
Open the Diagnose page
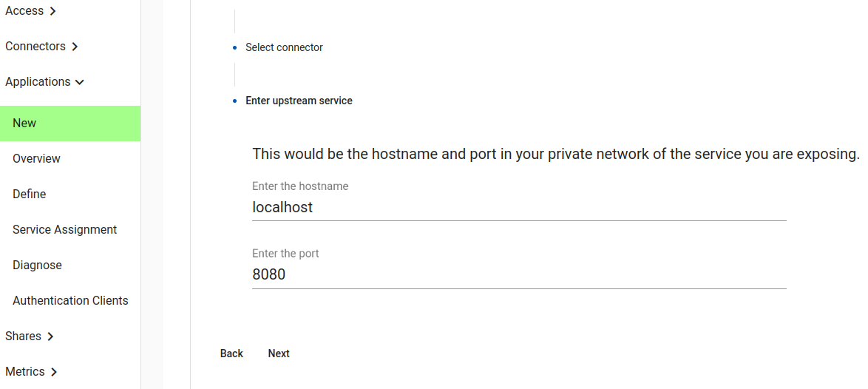click(37, 265)
